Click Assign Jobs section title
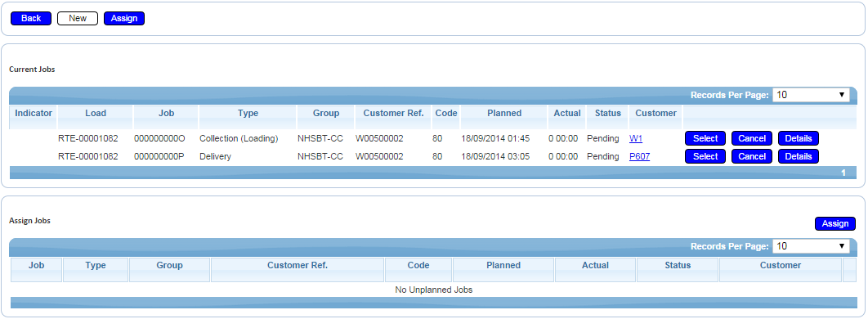 point(30,220)
